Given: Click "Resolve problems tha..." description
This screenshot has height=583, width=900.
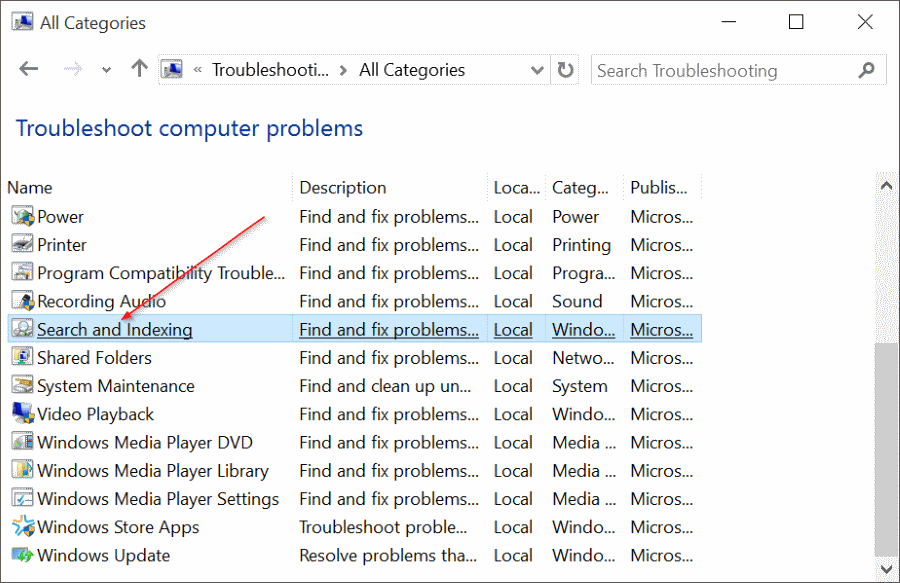Looking at the screenshot, I should coord(388,555).
